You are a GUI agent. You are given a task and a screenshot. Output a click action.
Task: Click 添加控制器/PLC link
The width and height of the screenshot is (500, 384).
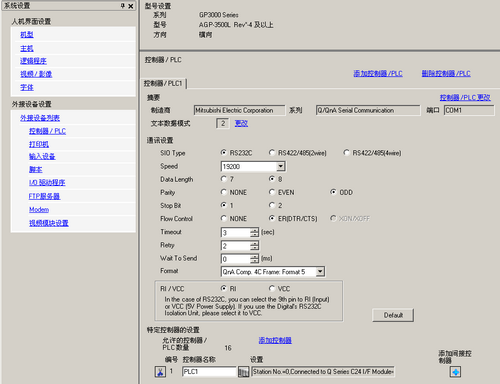[x=378, y=73]
